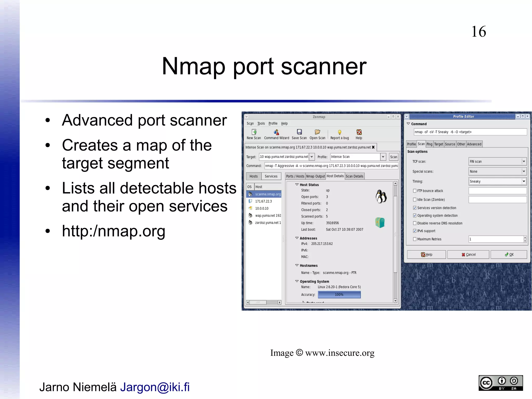The height and width of the screenshot is (399, 532).
Task: Select the scanme.nmap.org host row
Action: tap(264, 194)
